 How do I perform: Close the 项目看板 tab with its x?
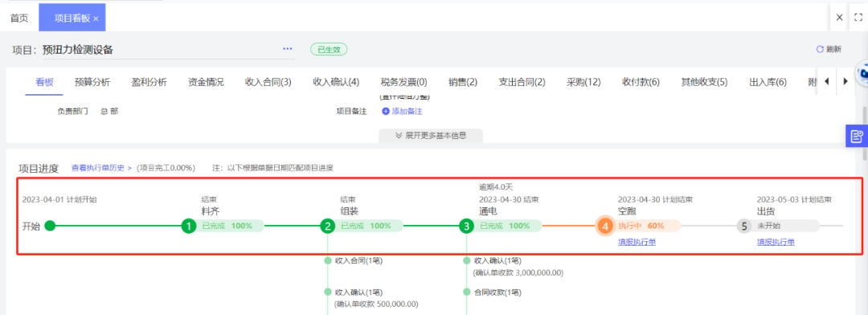(x=96, y=18)
